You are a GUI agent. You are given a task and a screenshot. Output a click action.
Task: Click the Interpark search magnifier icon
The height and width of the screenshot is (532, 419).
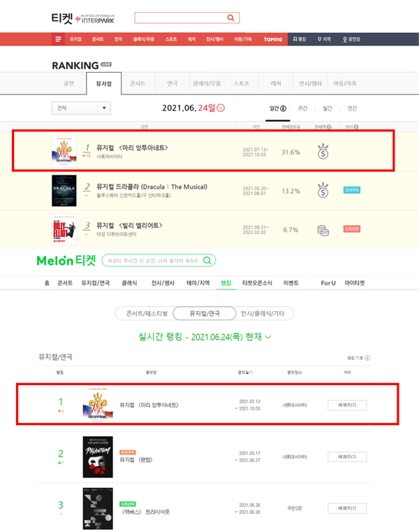(230, 17)
